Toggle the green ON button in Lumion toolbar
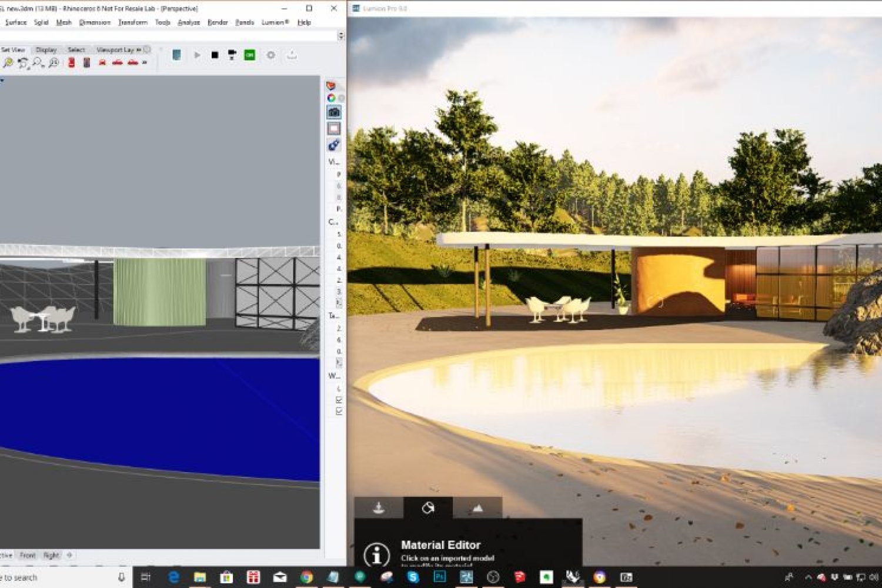The height and width of the screenshot is (588, 882). 249,55
